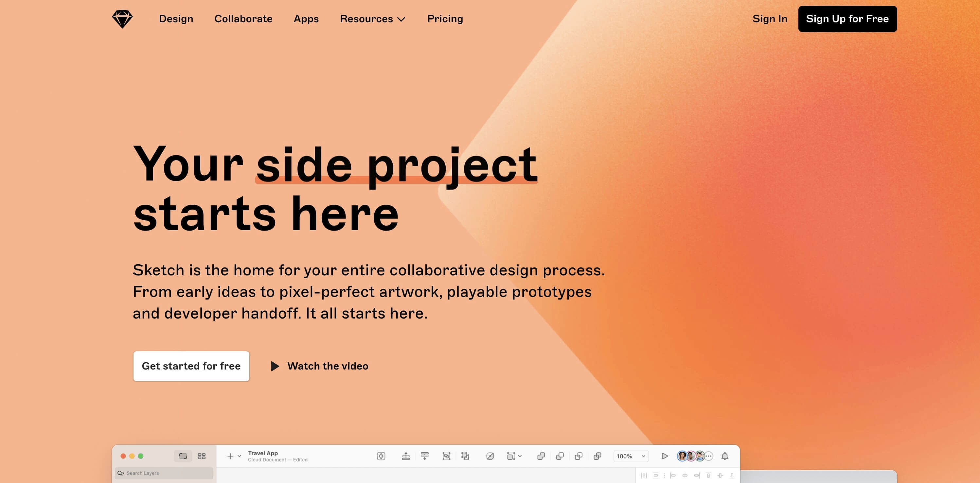980x483 pixels.
Task: Click Sign Up for Free button
Action: click(x=847, y=19)
